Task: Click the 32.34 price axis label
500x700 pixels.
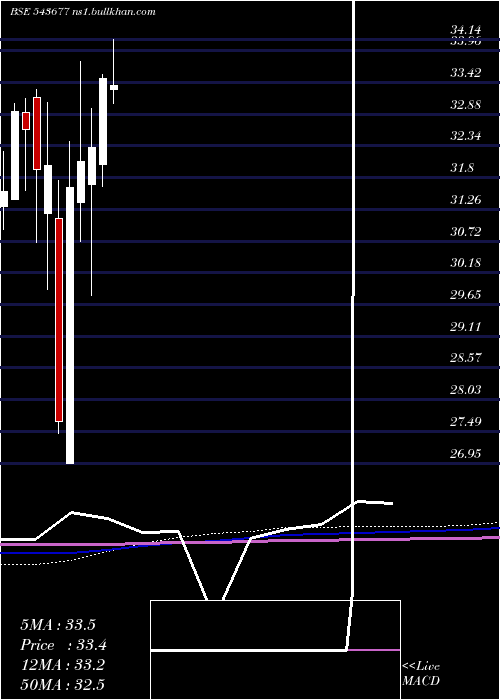Action: coord(466,136)
